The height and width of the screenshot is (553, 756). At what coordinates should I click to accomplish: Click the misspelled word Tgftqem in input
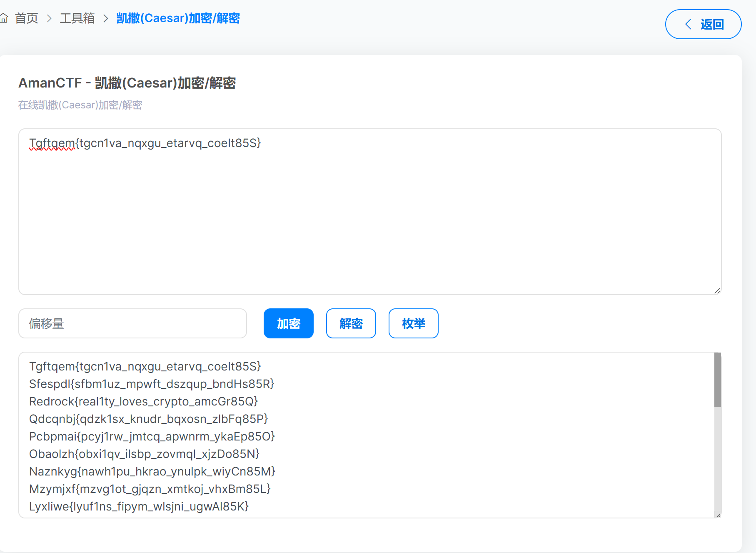click(52, 143)
